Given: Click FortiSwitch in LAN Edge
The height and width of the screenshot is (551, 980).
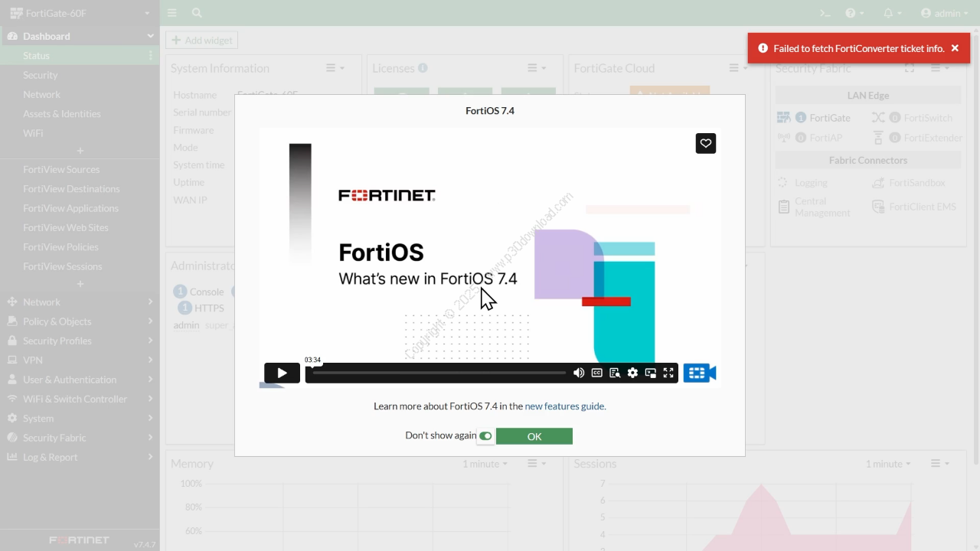Looking at the screenshot, I should click(912, 118).
